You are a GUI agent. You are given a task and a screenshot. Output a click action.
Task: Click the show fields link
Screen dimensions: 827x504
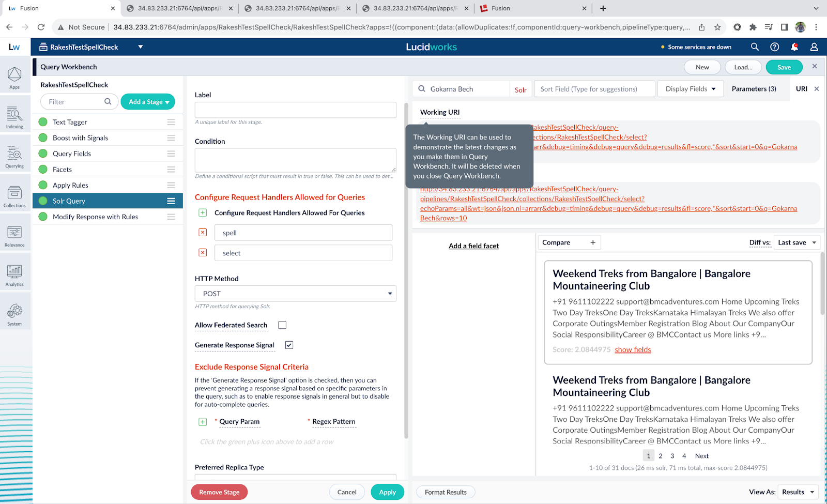[x=633, y=350]
